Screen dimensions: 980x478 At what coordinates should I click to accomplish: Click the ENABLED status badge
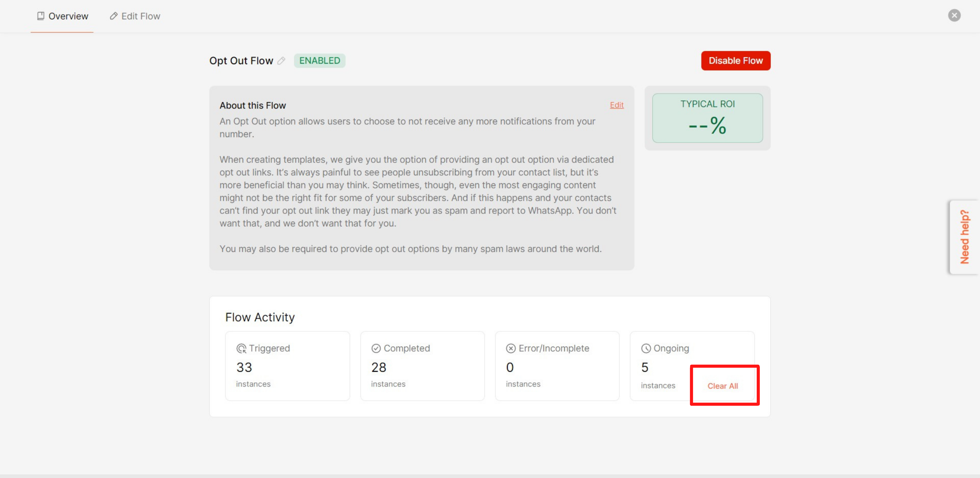[x=320, y=61]
